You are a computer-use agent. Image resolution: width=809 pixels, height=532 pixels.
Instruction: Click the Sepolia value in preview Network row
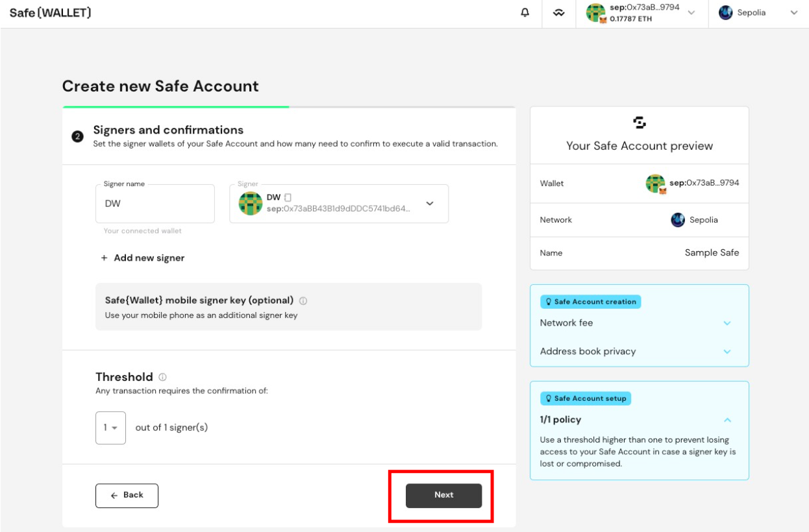tap(704, 220)
